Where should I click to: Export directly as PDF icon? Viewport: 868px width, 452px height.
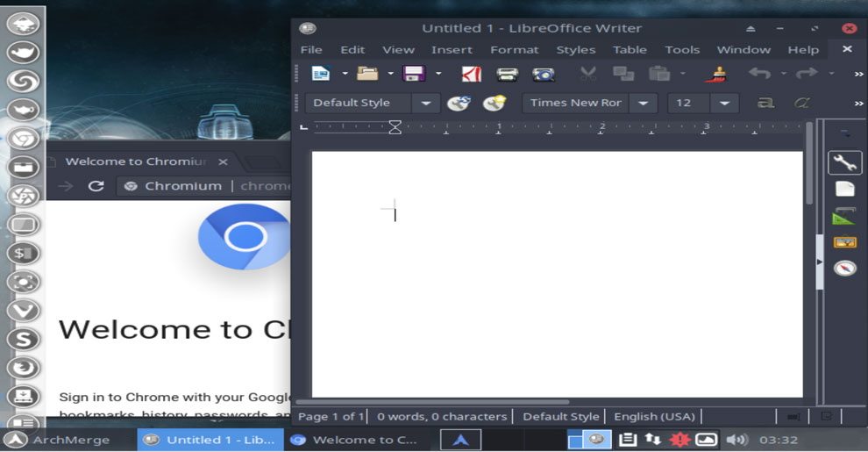click(x=472, y=74)
